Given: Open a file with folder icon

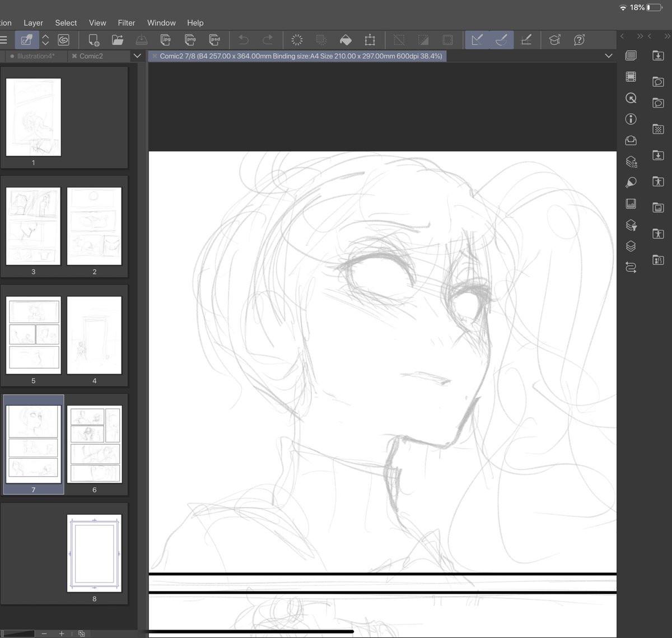Looking at the screenshot, I should tap(118, 40).
